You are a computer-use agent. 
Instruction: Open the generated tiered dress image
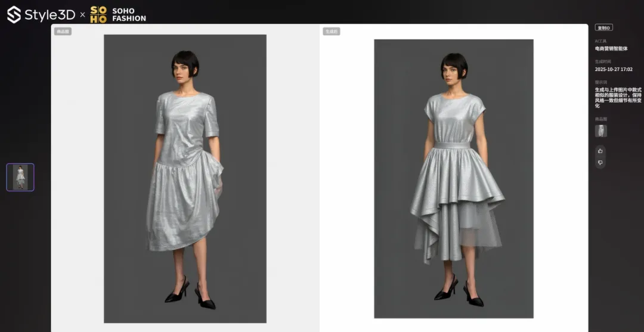click(x=453, y=178)
